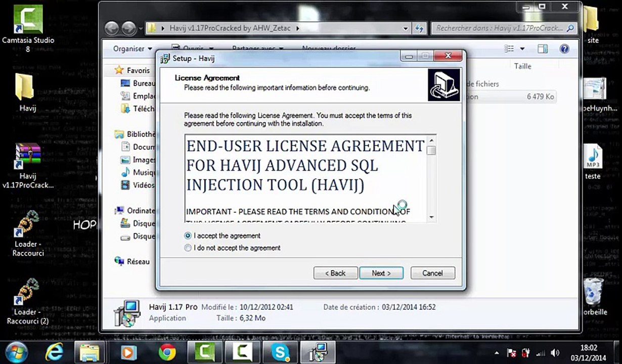The width and height of the screenshot is (622, 364).
Task: Click the Explorer back navigation arrow
Action: [112, 28]
